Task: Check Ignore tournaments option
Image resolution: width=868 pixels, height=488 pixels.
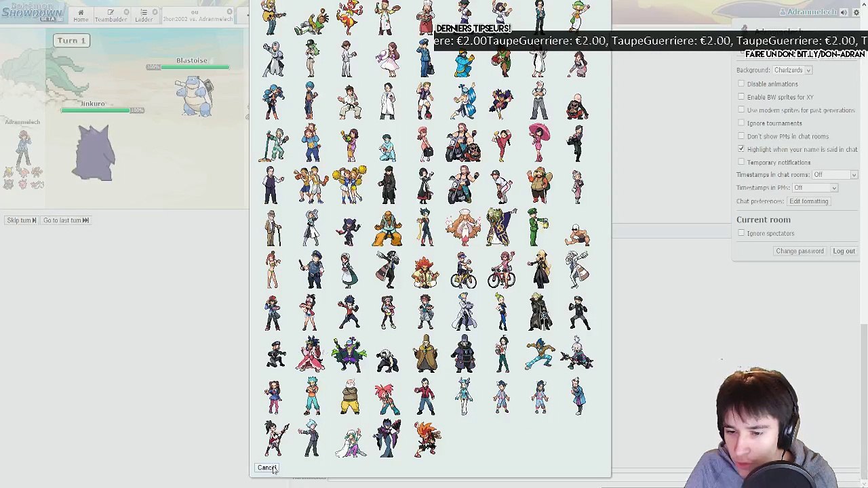Action: tap(741, 123)
